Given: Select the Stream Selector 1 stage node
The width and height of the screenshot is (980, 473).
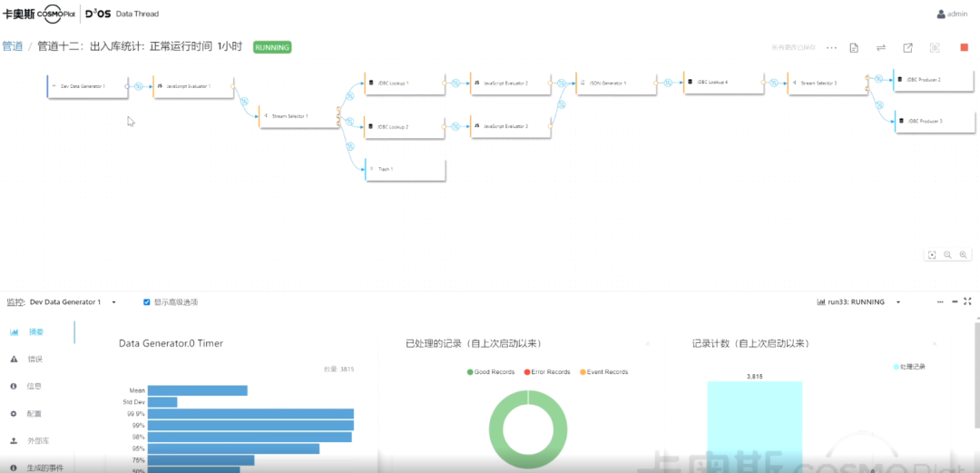Looking at the screenshot, I should click(x=299, y=116).
